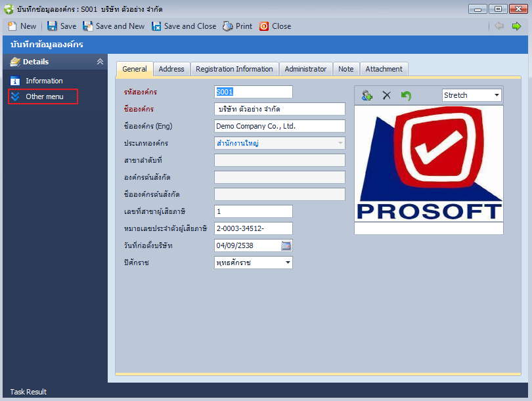532x401 pixels.
Task: Go to next record with green arrow
Action: (x=516, y=26)
